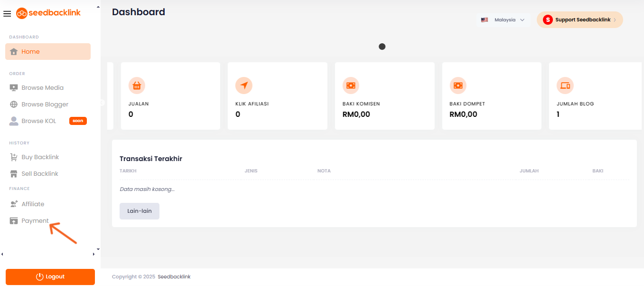
Task: Navigate to the Payment page
Action: pos(35,221)
